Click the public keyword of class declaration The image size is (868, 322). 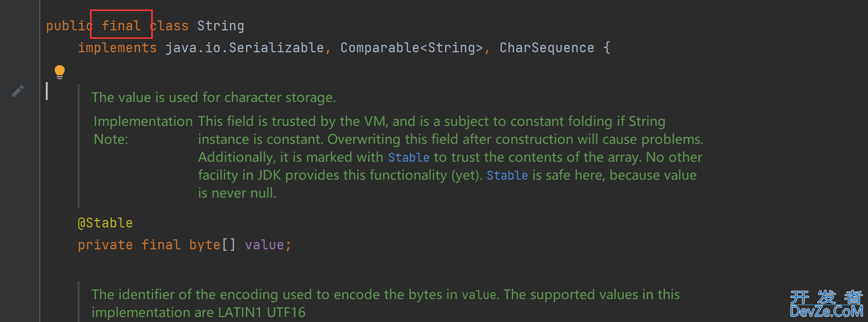coord(70,26)
